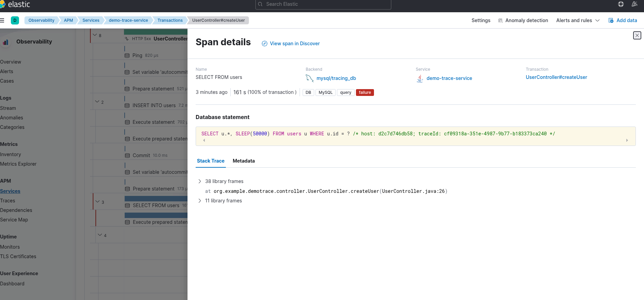Click database icon beside SELECT FROM users span
This screenshot has width=644, height=300.
(127, 205)
